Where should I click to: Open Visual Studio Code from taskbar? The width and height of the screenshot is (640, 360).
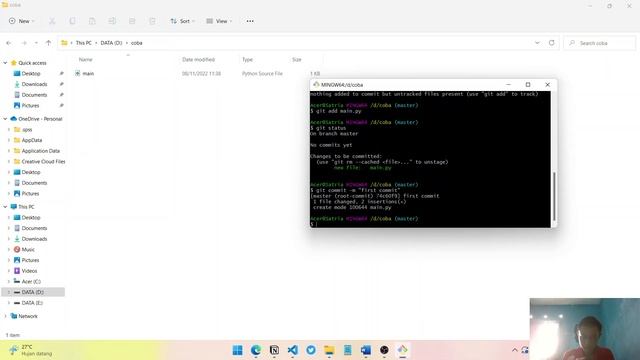[293, 350]
